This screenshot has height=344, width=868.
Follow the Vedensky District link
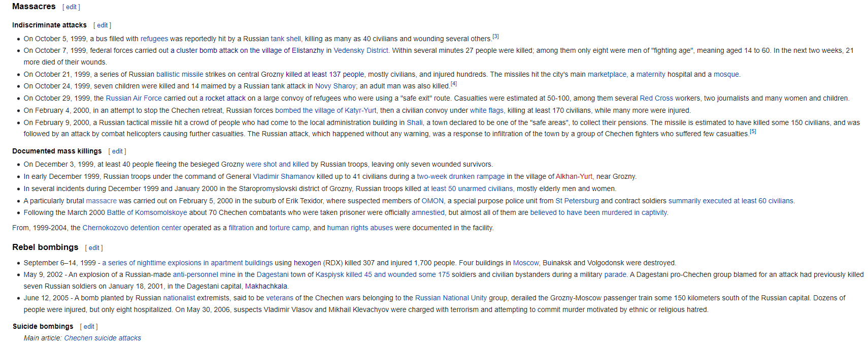click(360, 51)
